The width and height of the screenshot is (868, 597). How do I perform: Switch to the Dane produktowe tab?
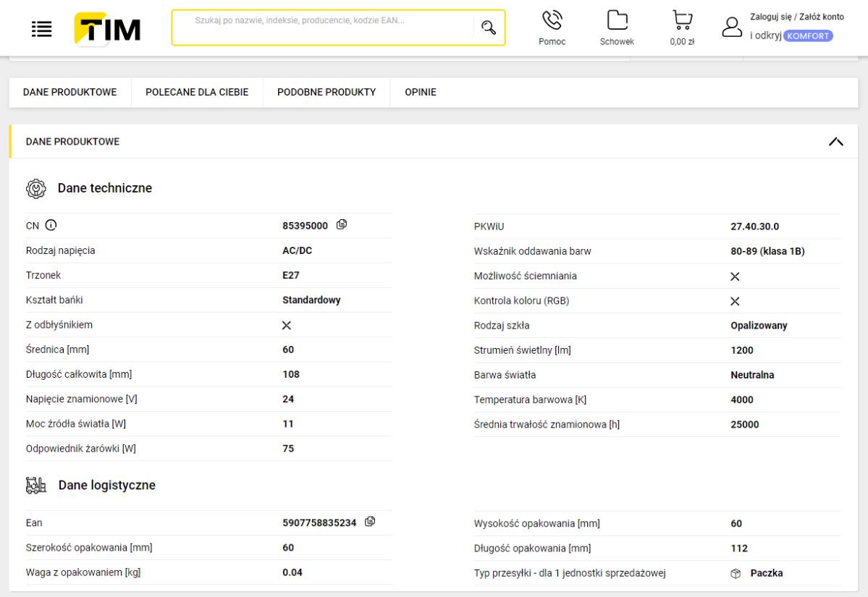pyautogui.click(x=69, y=93)
